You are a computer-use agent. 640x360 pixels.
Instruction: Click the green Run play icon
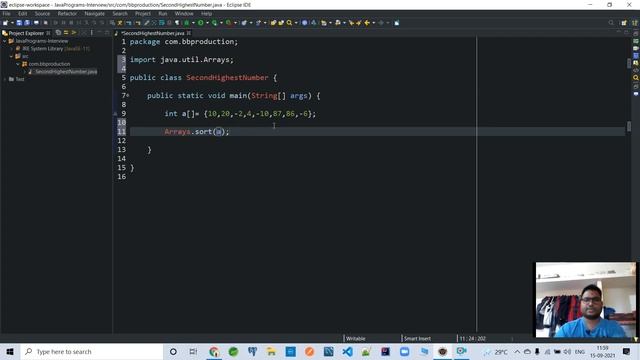click(x=200, y=23)
